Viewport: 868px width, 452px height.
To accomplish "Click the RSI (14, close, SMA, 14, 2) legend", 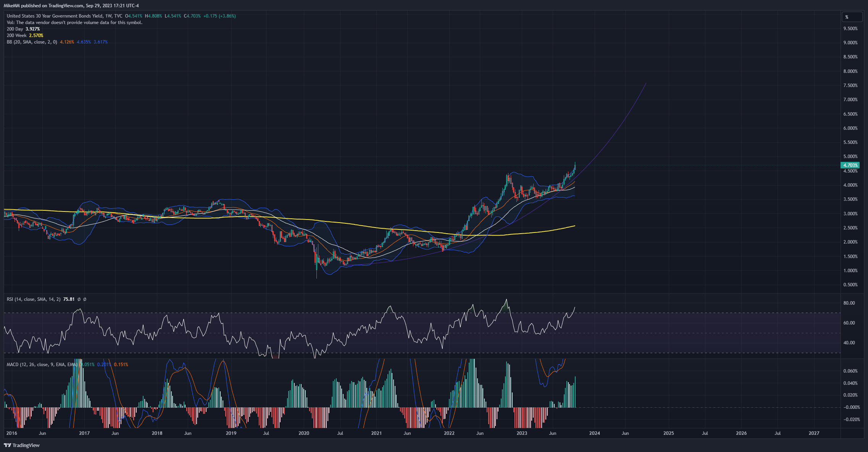I will click(x=34, y=299).
